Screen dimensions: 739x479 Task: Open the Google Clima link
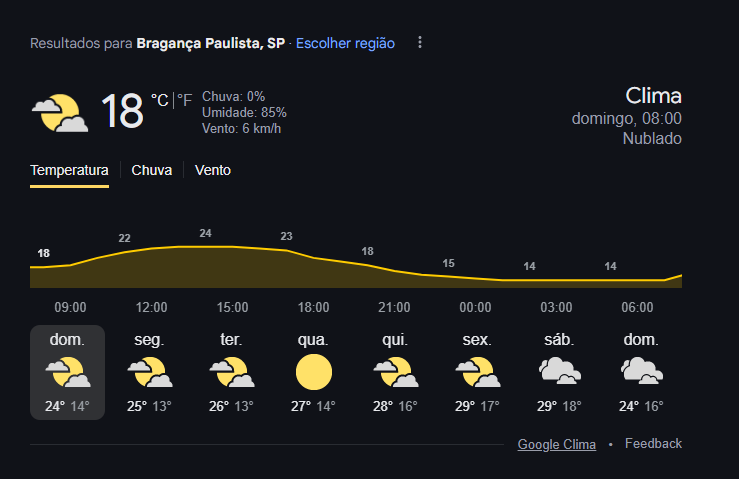coord(557,444)
